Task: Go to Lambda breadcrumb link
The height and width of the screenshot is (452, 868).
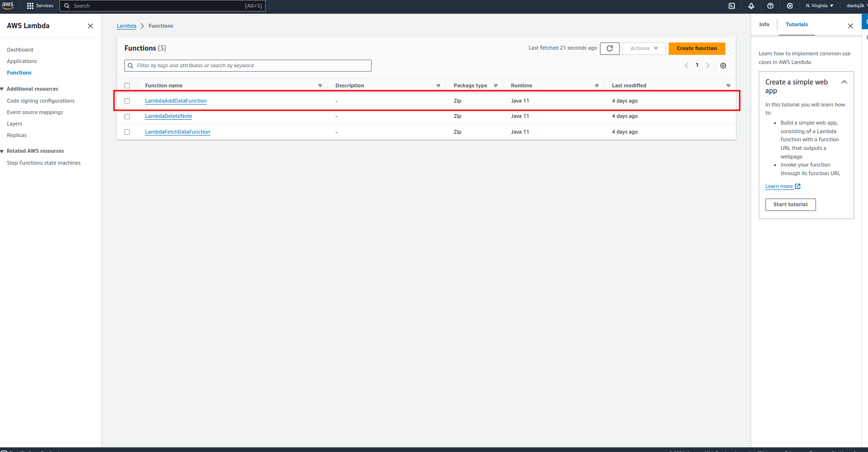Action: (126, 26)
